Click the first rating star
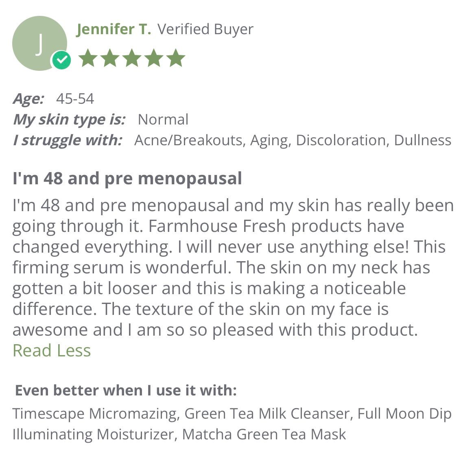The height and width of the screenshot is (476, 476). [x=87, y=58]
